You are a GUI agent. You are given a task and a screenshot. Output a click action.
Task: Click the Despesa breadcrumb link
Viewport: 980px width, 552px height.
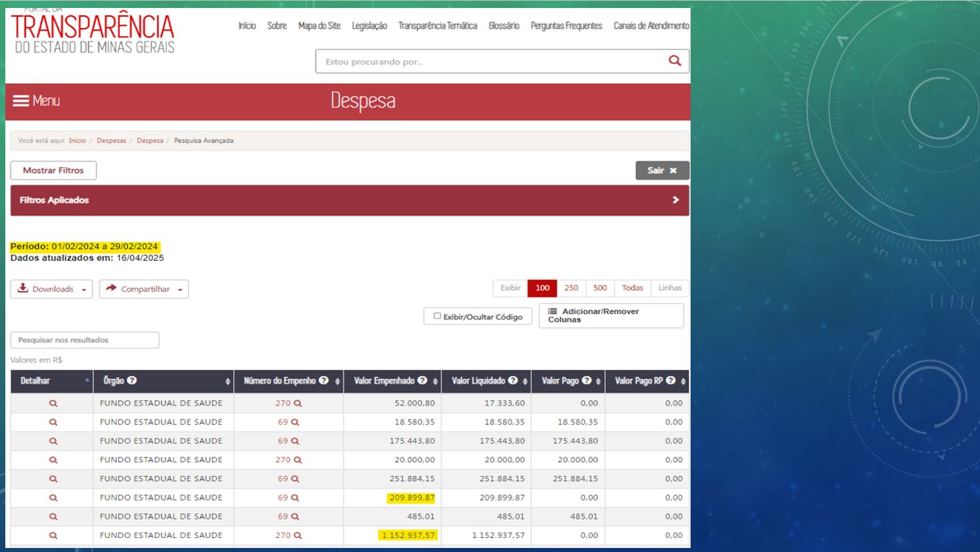150,140
